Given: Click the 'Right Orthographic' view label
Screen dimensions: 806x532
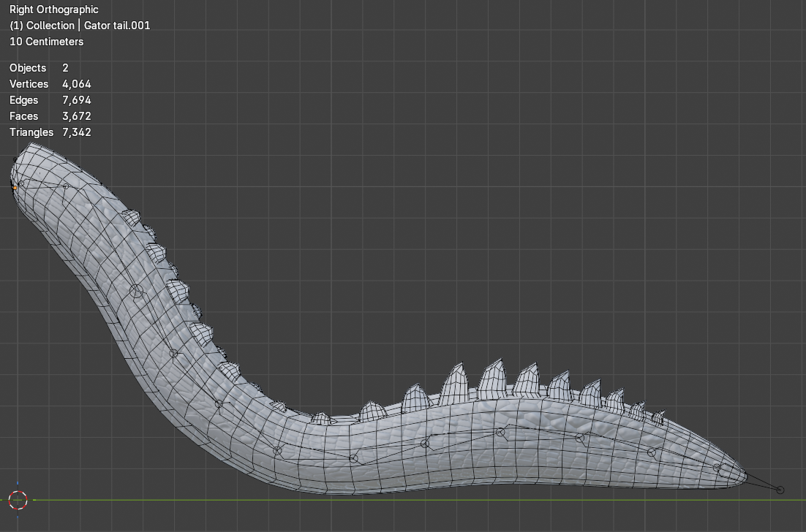Looking at the screenshot, I should pos(54,9).
